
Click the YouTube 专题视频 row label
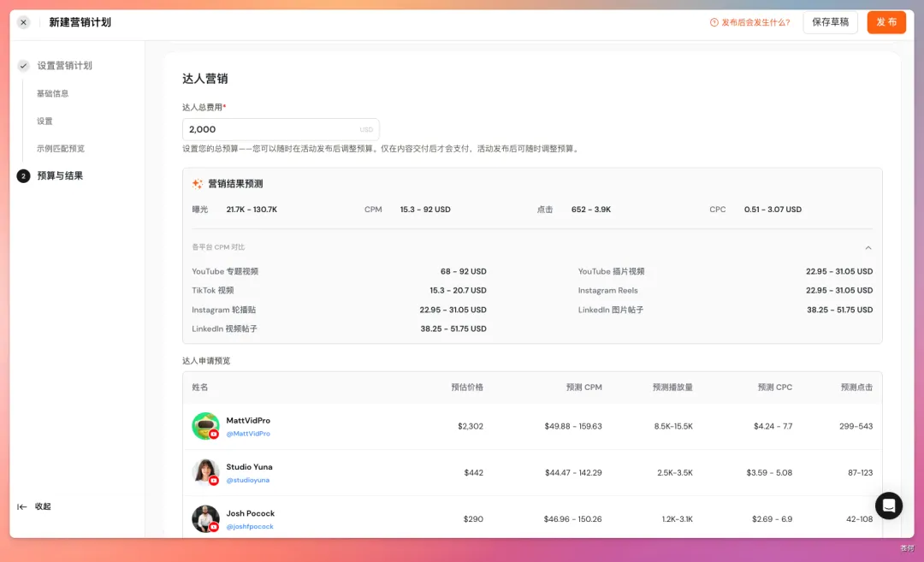(225, 271)
